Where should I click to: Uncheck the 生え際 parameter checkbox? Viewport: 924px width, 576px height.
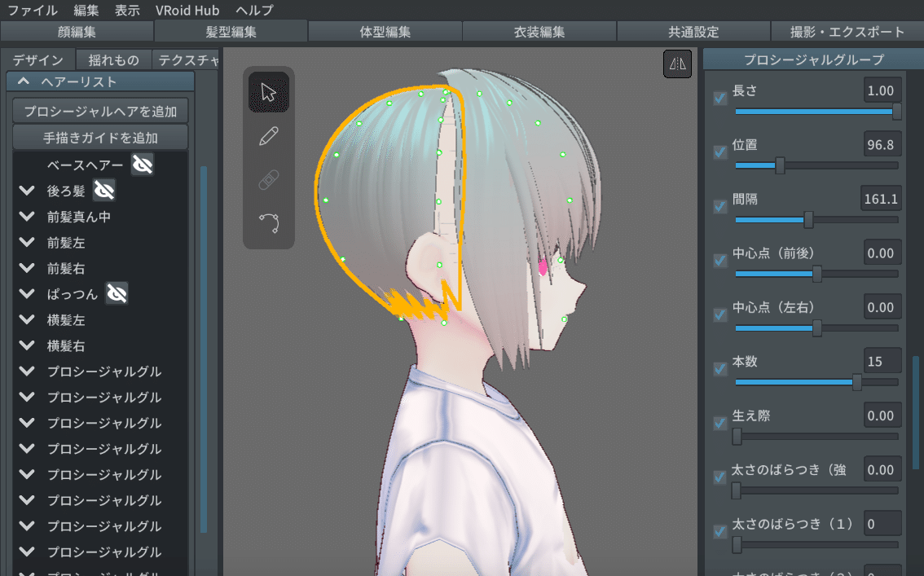[720, 423]
